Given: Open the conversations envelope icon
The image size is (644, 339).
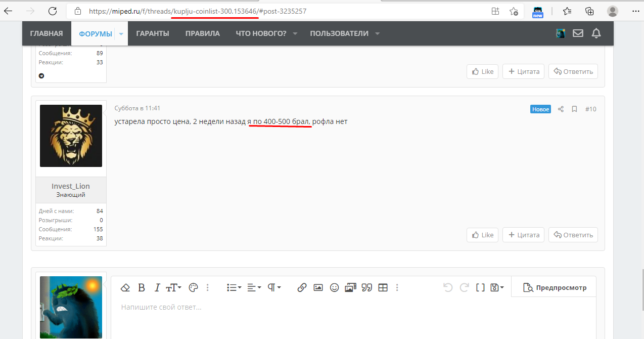Looking at the screenshot, I should click(578, 33).
